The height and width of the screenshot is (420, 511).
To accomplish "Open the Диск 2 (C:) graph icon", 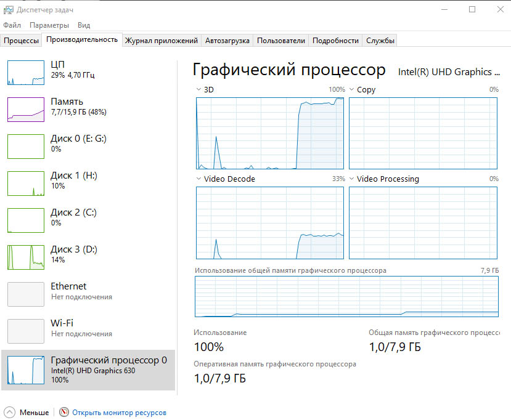I will 25,220.
